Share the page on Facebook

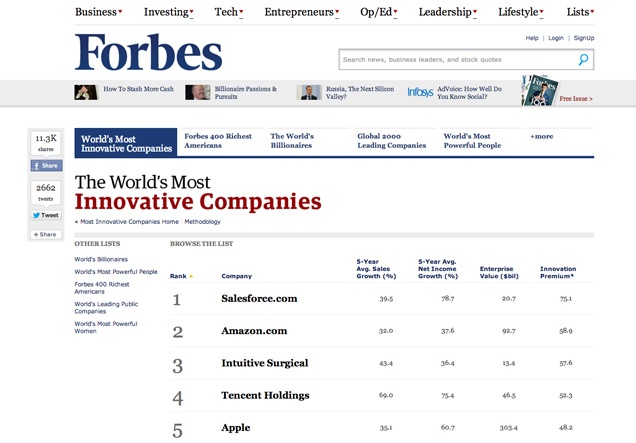coord(45,166)
